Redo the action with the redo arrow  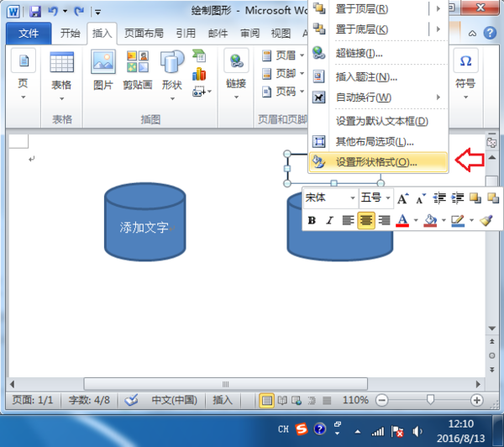(79, 12)
